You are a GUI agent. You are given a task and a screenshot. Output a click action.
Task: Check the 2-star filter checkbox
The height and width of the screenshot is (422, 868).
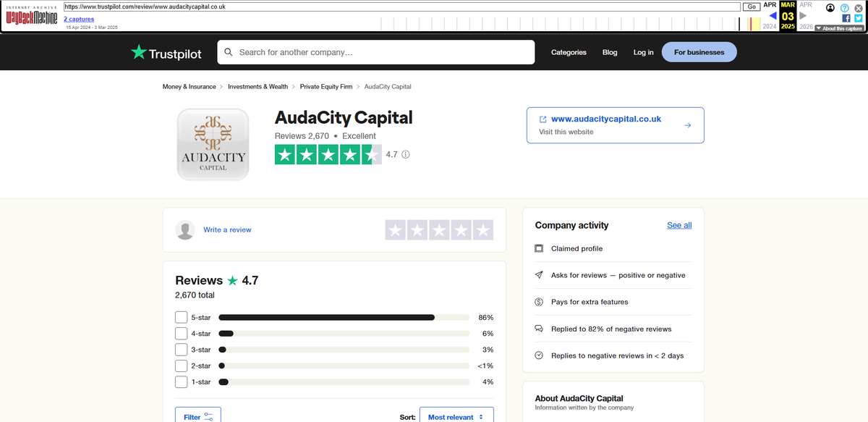pos(181,366)
